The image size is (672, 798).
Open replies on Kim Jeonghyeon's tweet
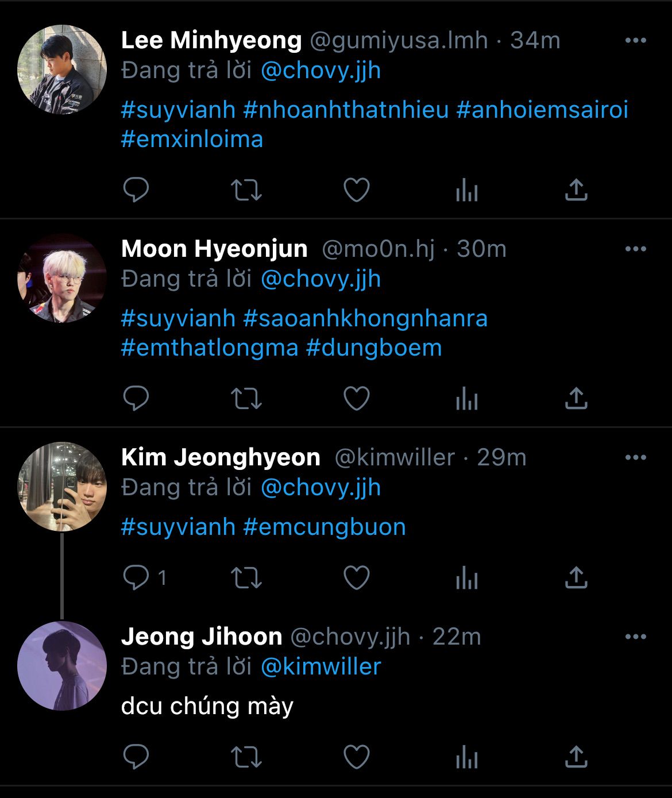click(x=136, y=578)
